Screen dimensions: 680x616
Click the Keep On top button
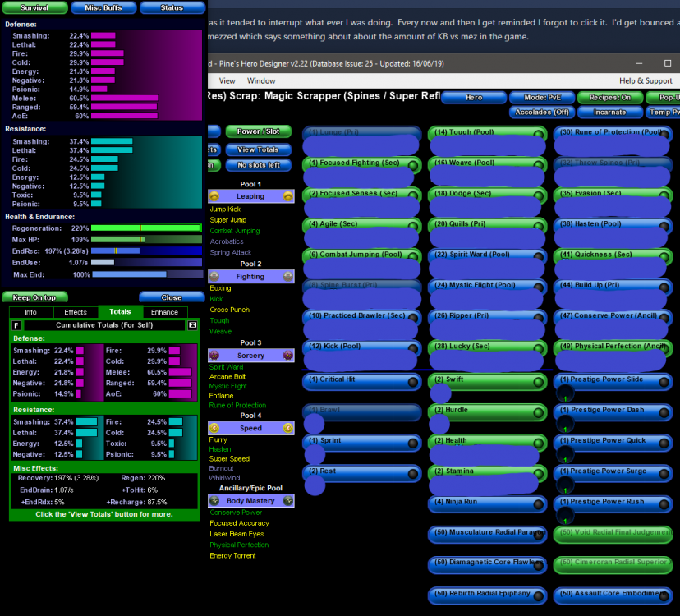coord(34,297)
